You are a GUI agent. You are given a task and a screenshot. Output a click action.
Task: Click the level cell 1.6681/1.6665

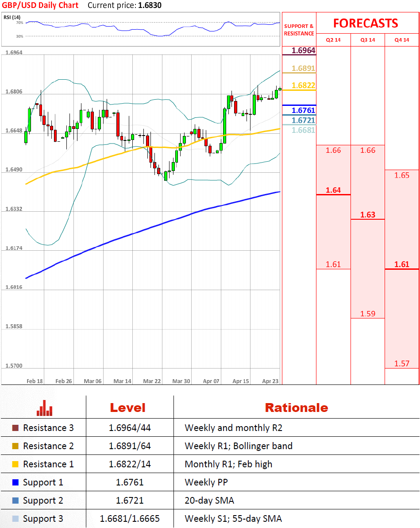[x=130, y=519]
